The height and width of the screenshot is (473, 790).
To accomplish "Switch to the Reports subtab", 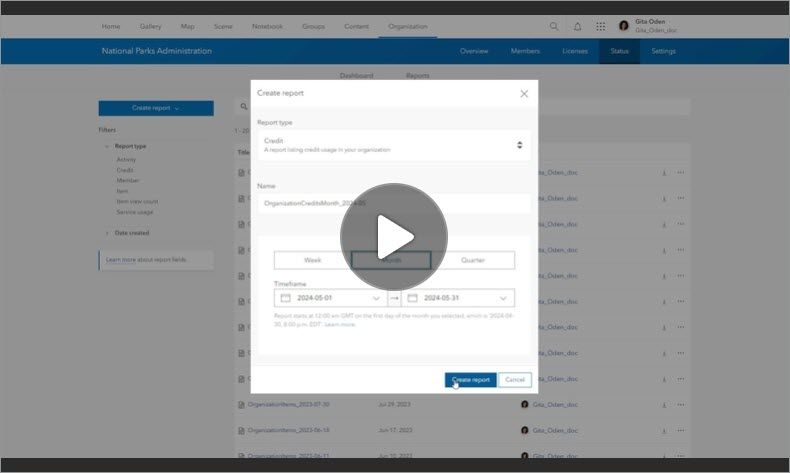I will [x=418, y=76].
